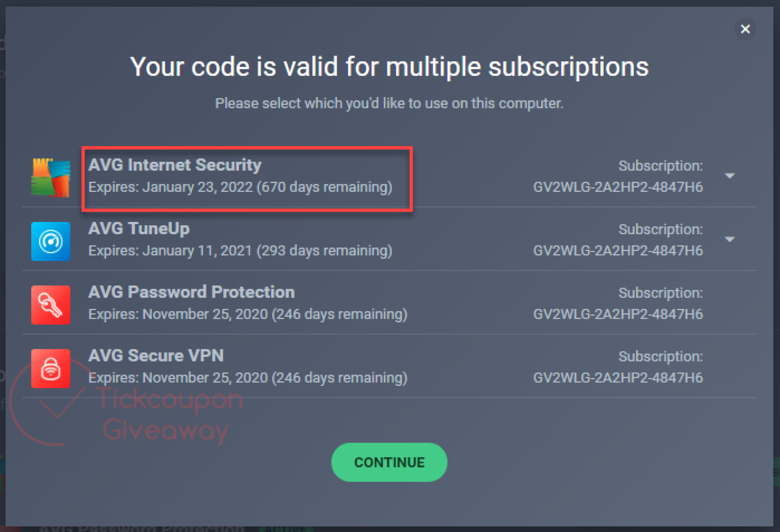Screen dimensions: 780x532
Task: Click the AVG Secure VPN lock icon
Action: 51,368
